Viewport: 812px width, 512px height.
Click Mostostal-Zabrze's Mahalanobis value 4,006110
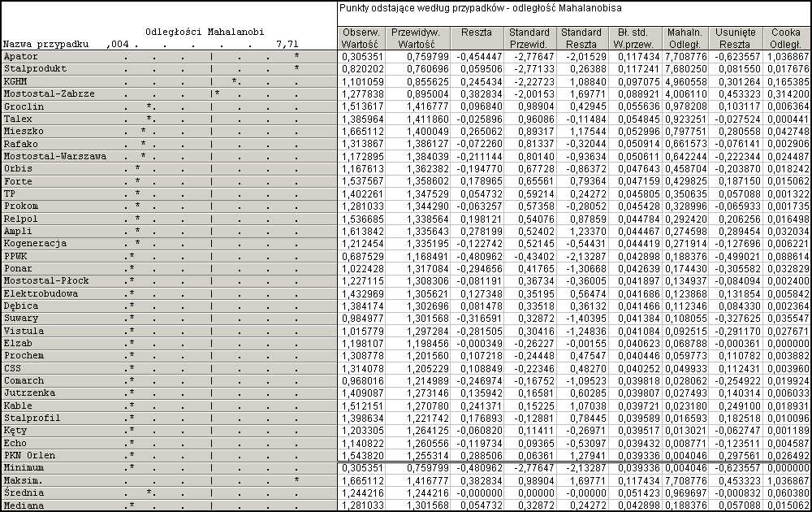coord(687,93)
